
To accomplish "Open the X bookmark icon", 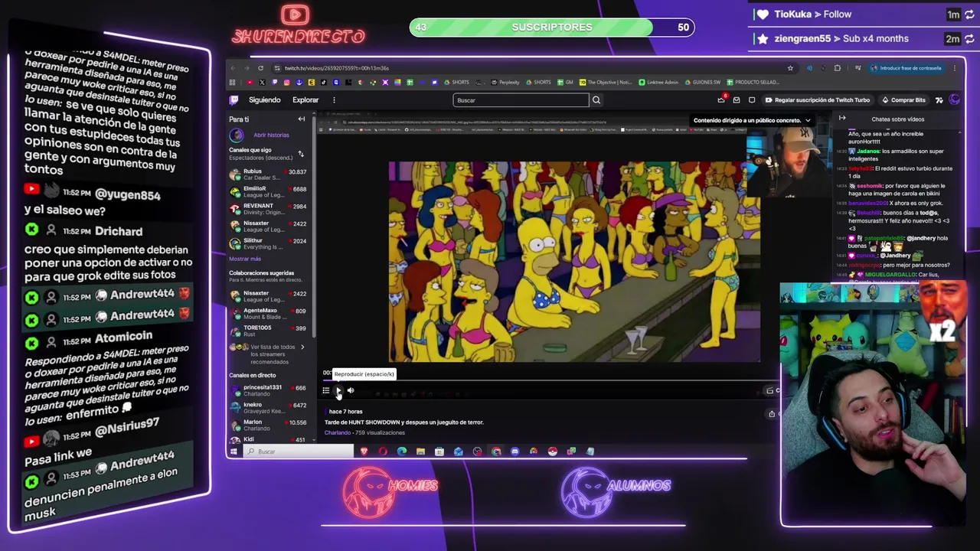I will (262, 82).
